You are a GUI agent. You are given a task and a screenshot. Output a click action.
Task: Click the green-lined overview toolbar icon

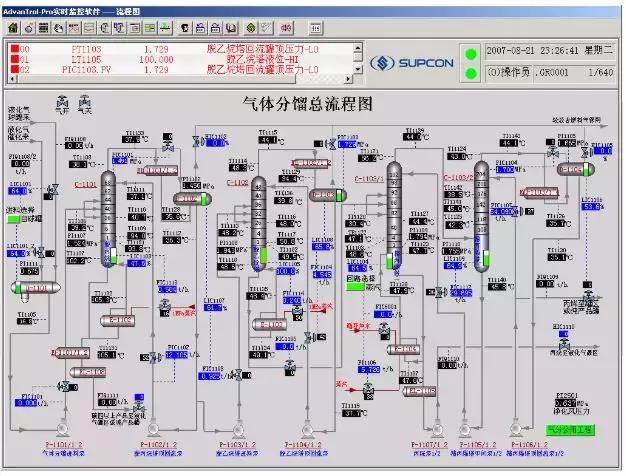pos(89,28)
